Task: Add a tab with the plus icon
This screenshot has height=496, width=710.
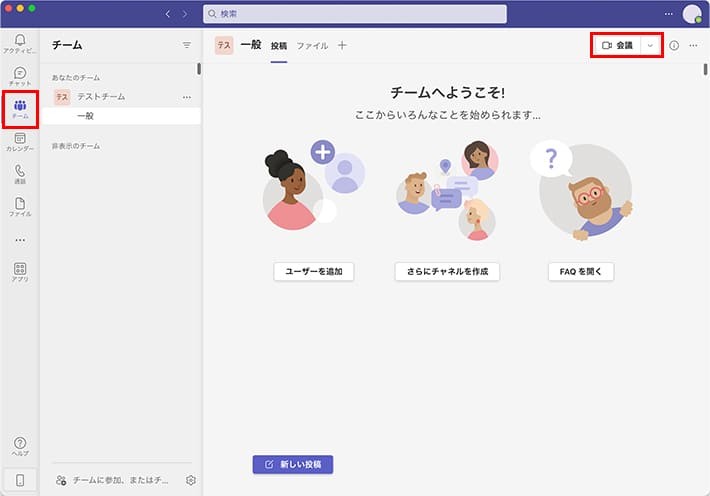Action: click(x=342, y=45)
